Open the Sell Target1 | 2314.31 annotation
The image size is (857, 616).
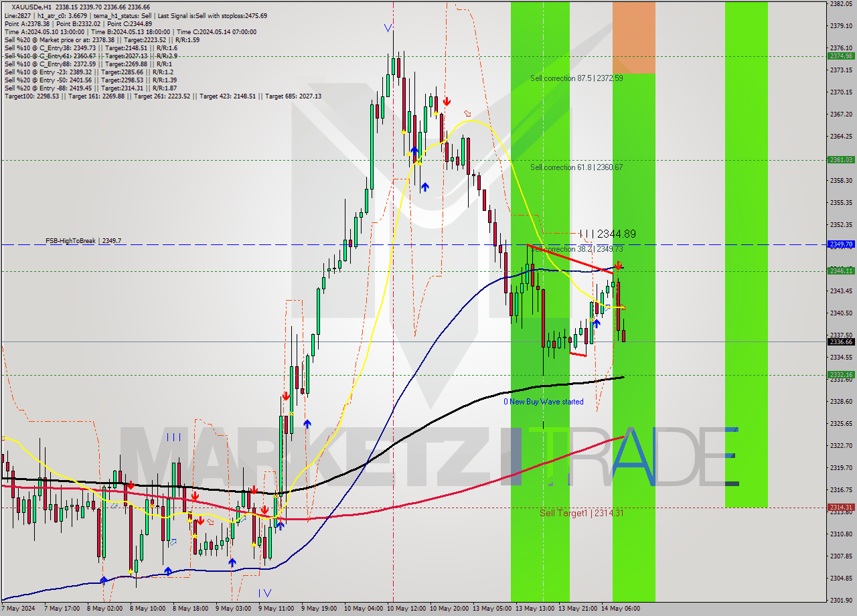coord(580,513)
